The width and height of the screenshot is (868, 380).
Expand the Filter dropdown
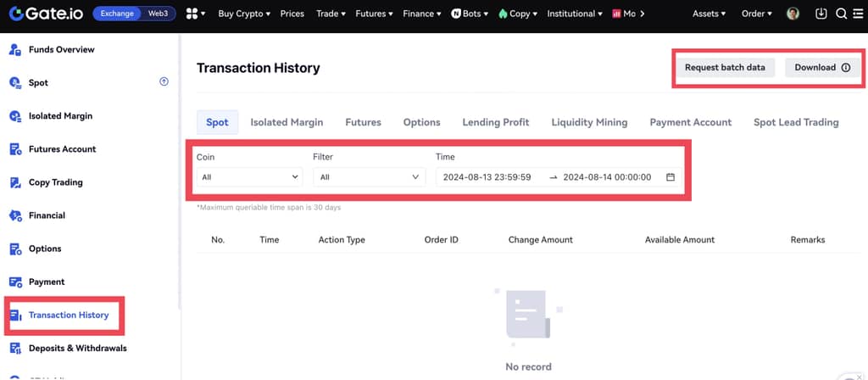(x=368, y=177)
